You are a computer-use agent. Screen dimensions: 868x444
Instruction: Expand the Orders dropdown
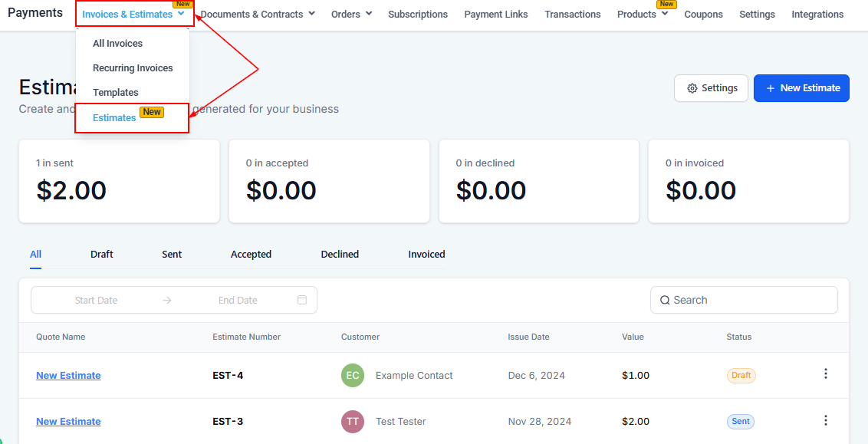point(351,15)
